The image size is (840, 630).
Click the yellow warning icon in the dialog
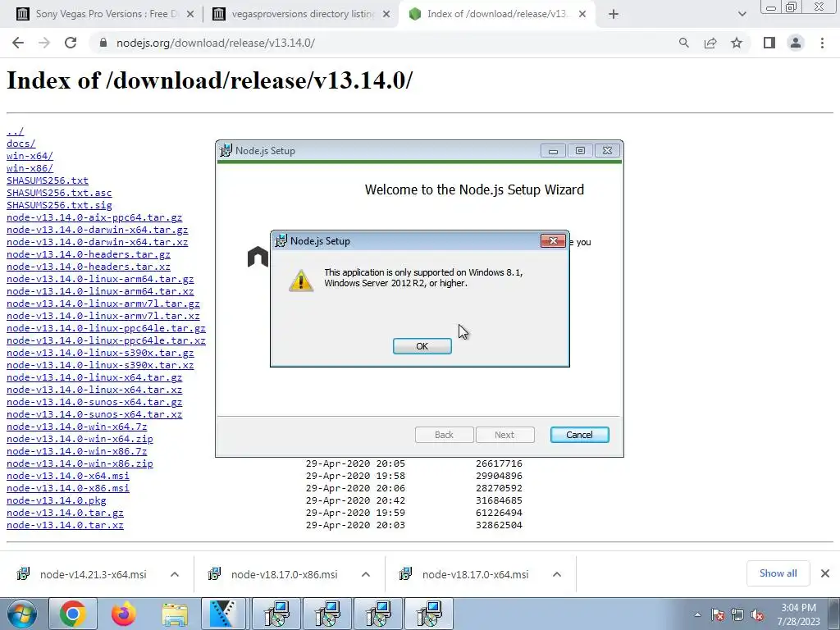point(301,281)
